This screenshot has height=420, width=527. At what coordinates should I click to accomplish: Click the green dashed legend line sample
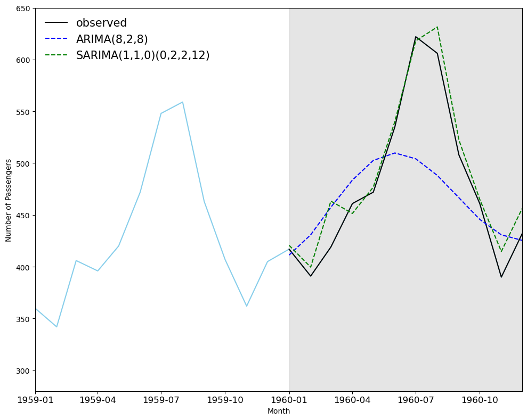[56, 55]
